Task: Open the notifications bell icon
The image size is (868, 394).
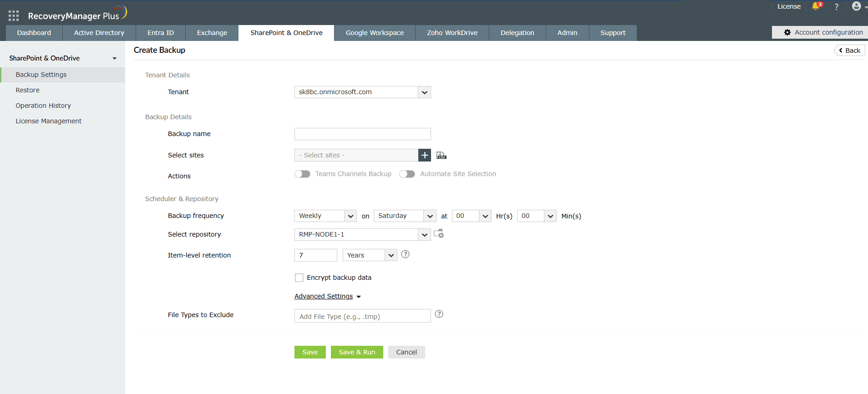Action: 816,6
